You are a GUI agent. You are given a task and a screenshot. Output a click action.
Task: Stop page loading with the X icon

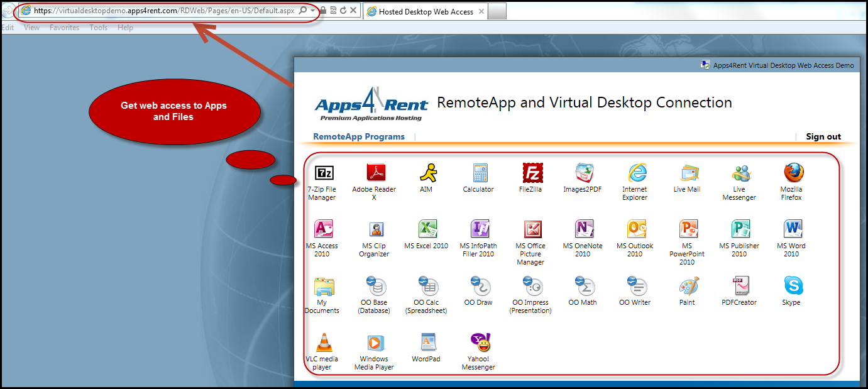[353, 11]
